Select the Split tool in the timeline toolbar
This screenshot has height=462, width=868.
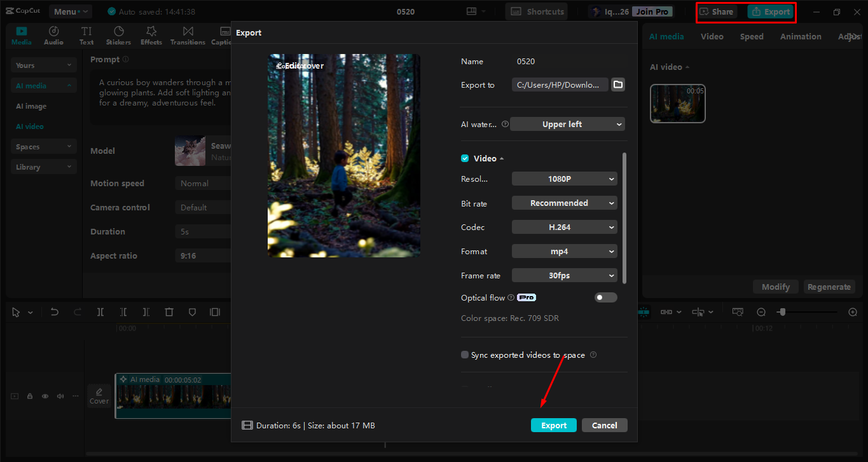coord(100,312)
